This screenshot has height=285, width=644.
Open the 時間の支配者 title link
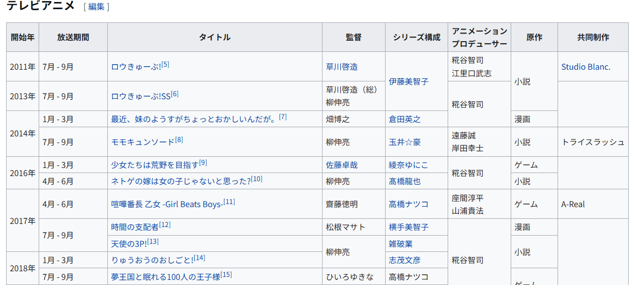(x=135, y=227)
